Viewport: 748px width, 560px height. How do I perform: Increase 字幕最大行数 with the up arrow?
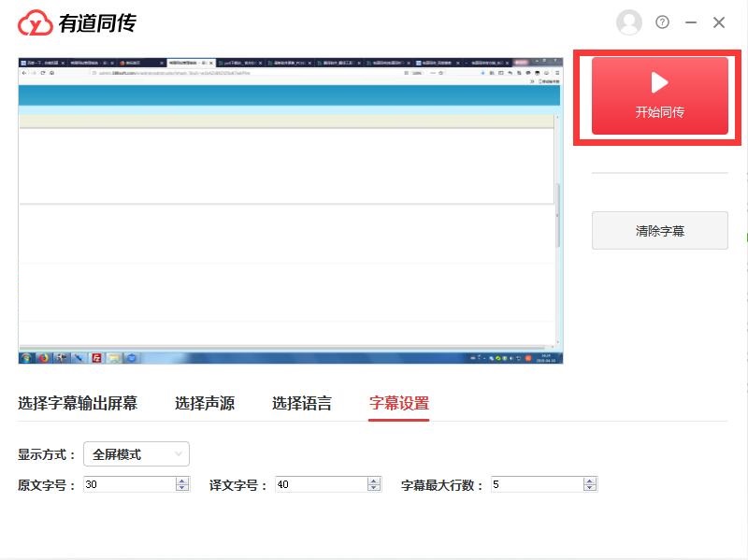click(590, 481)
